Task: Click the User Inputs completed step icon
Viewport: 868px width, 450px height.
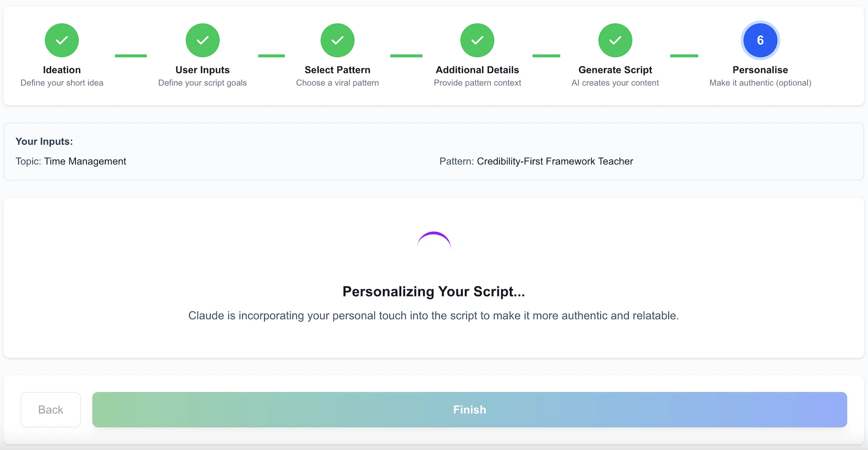Action: point(202,40)
